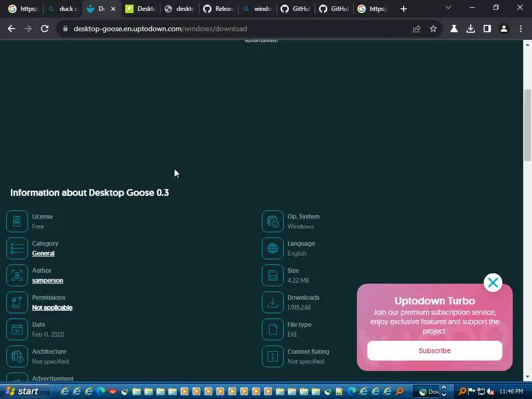Click the scrollbar down arrow

[527, 377]
